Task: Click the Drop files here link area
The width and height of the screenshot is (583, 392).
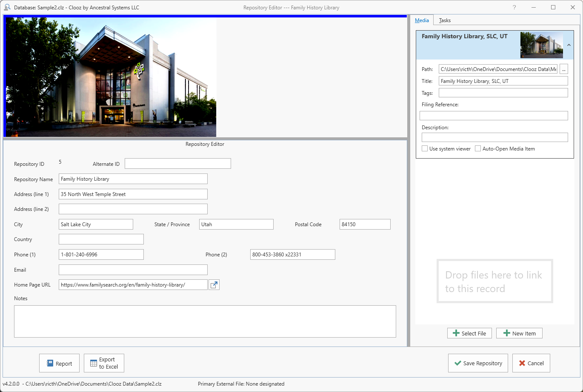Action: coord(494,281)
